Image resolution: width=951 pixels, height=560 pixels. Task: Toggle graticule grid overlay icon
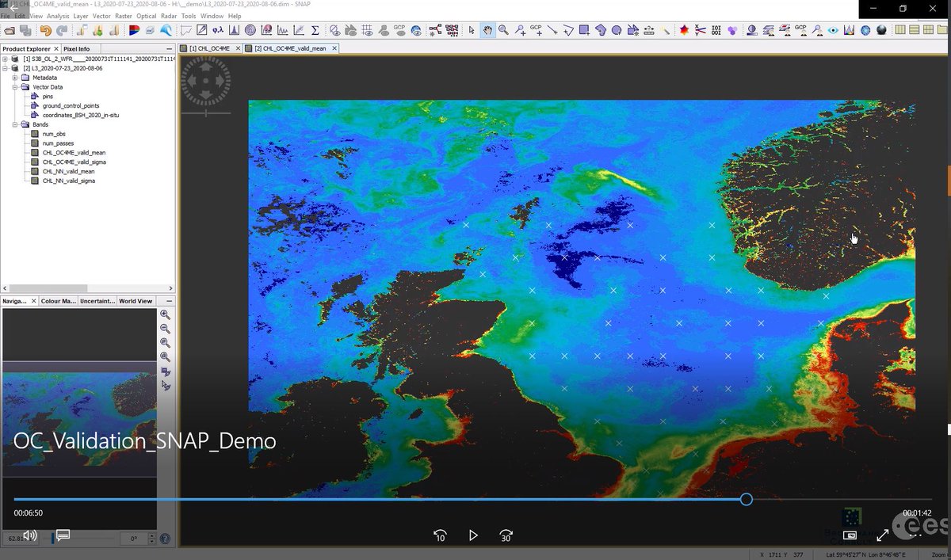point(368,30)
